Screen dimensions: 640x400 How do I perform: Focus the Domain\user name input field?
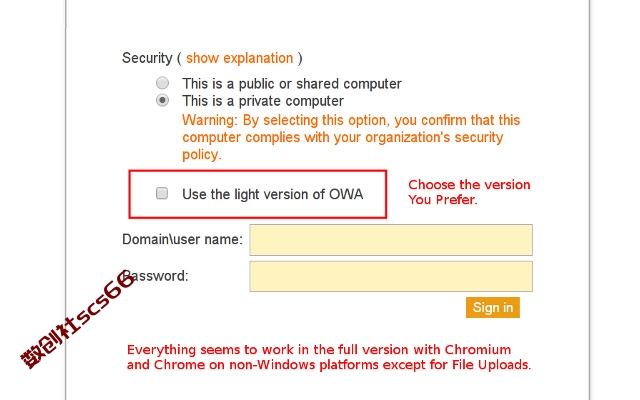coord(391,240)
